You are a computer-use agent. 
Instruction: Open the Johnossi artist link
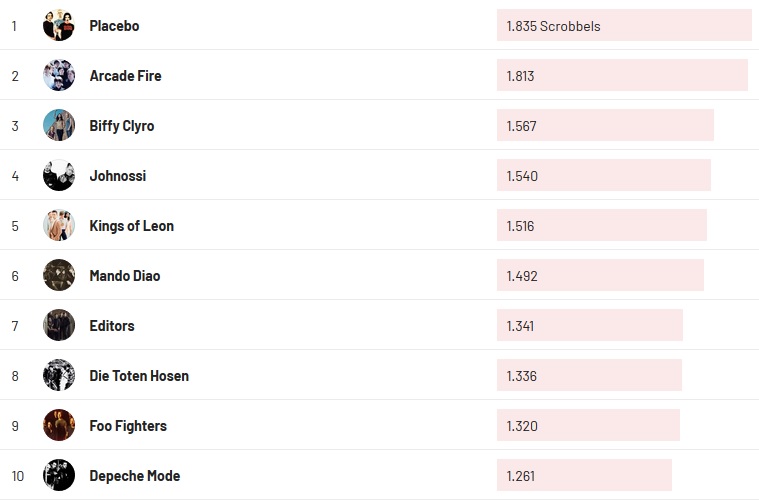[x=117, y=176]
